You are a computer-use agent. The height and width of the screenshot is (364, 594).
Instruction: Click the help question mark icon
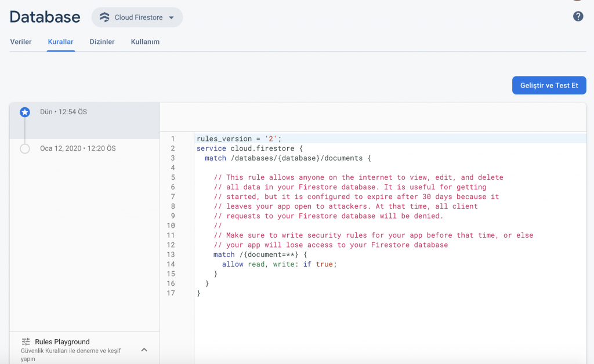pos(578,16)
